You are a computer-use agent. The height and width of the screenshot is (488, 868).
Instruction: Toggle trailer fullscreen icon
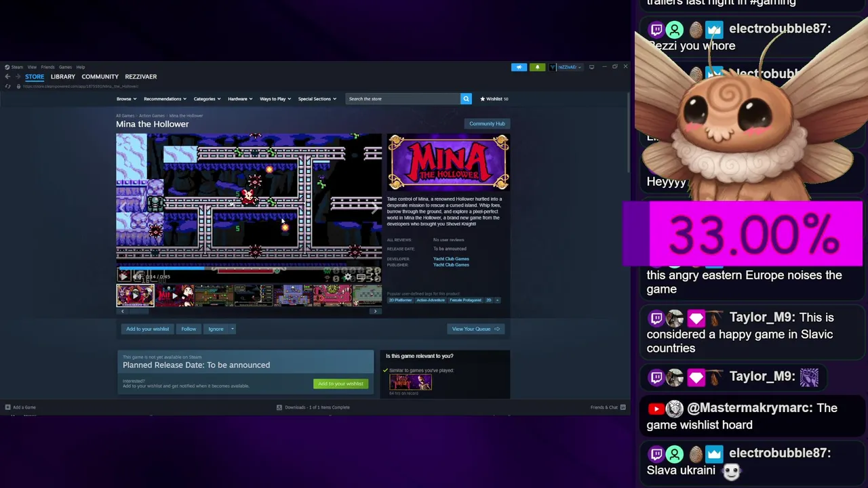[x=374, y=277]
